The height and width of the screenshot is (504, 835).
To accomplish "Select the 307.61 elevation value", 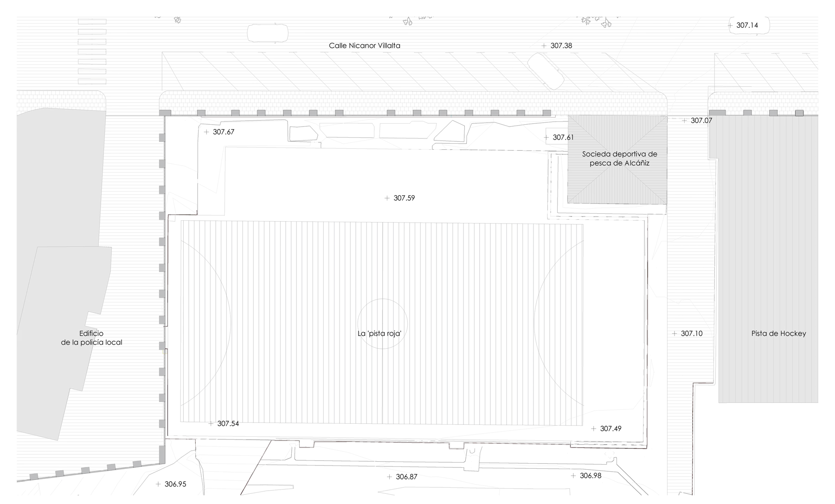I will click(x=563, y=137).
